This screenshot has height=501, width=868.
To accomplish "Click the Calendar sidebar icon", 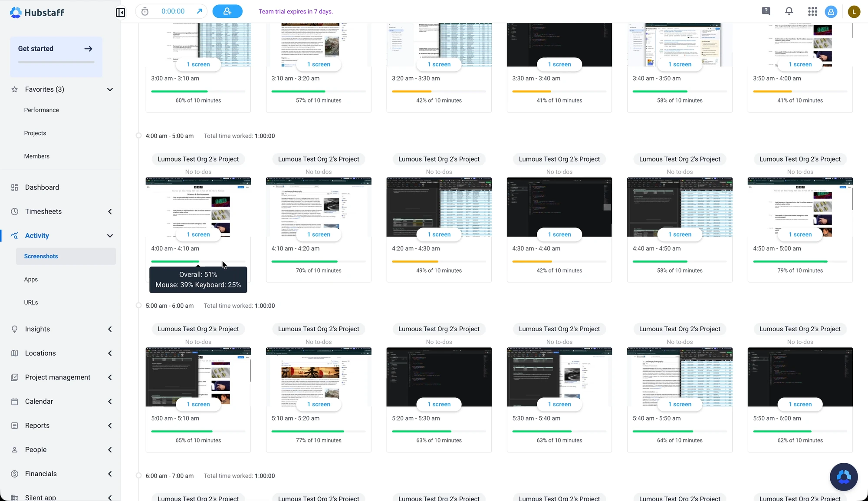I will pos(14,402).
